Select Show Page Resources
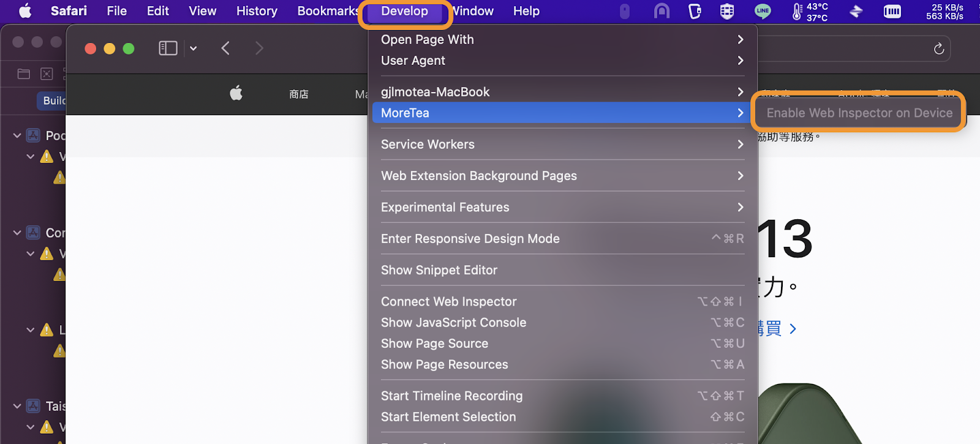This screenshot has height=444, width=980. (562, 364)
